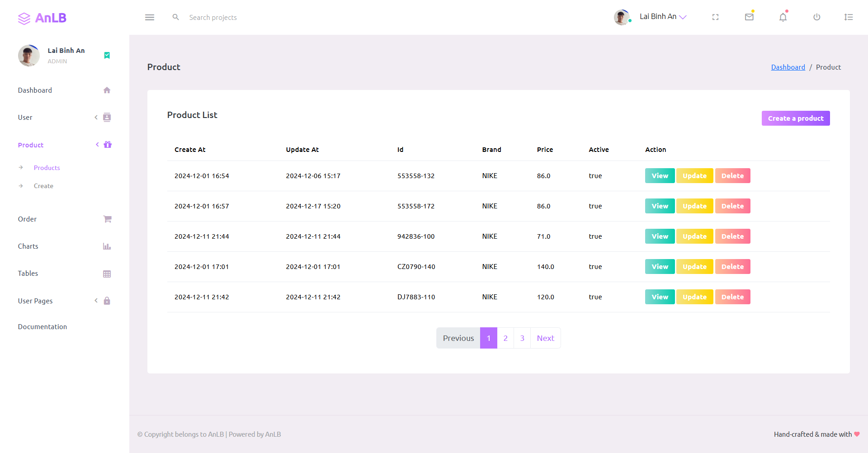Click the Previous pagination button

[458, 338]
